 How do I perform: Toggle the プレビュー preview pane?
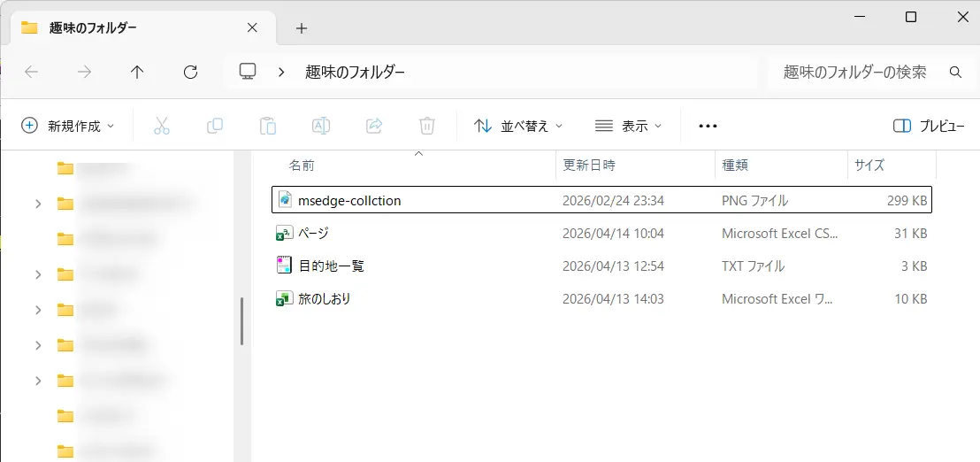[929, 126]
